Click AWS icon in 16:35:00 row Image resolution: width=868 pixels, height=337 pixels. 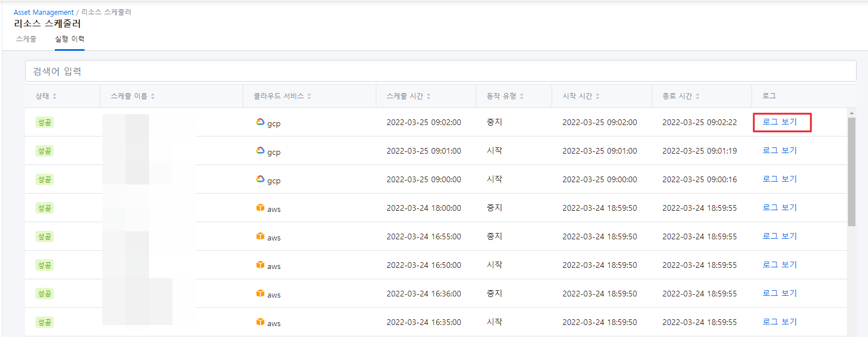(260, 322)
